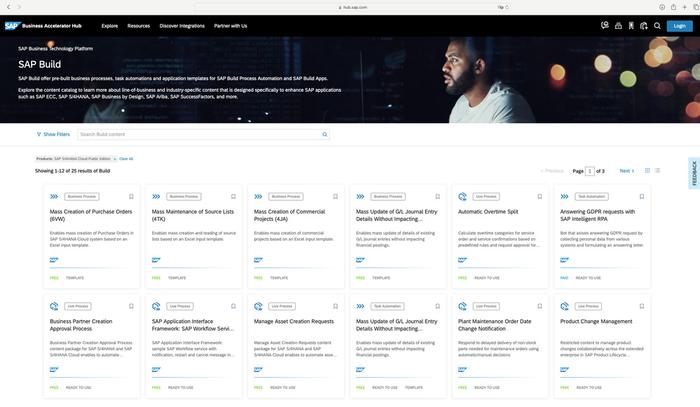Click Live Process tag on Automatic Overtime Split
Image resolution: width=700 pixels, height=407 pixels.
(x=486, y=196)
